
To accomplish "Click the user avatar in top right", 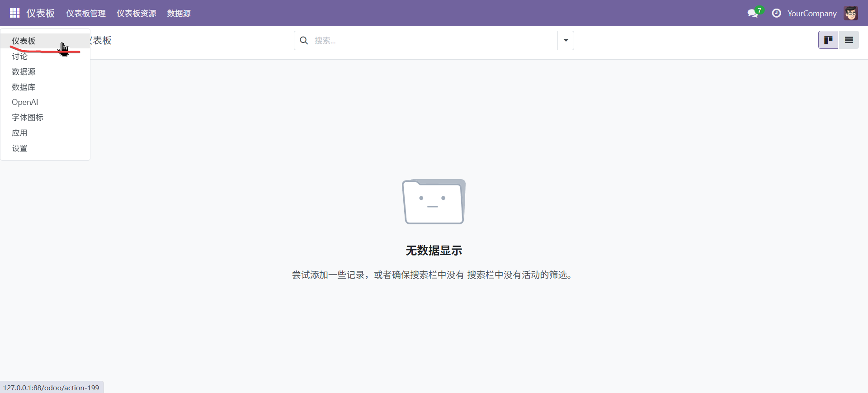I will 850,13.
